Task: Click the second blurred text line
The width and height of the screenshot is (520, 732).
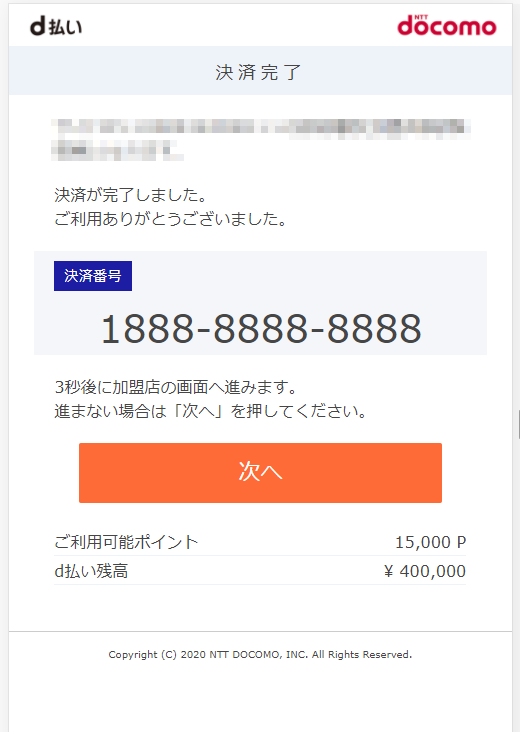Action: click(117, 150)
